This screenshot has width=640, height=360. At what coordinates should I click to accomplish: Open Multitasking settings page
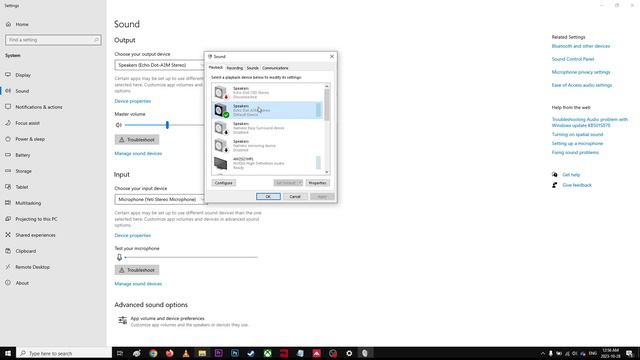coord(28,203)
